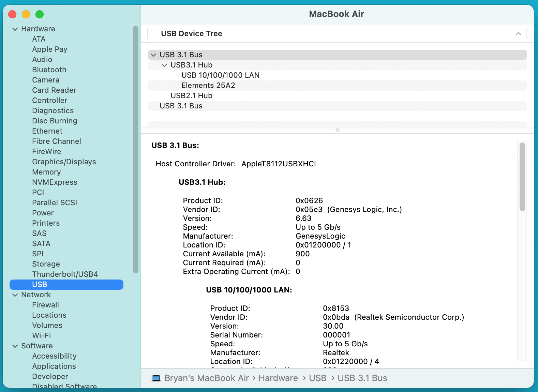The width and height of the screenshot is (538, 392).
Task: Open Thunderbolt/USB4 in sidebar
Action: point(65,274)
